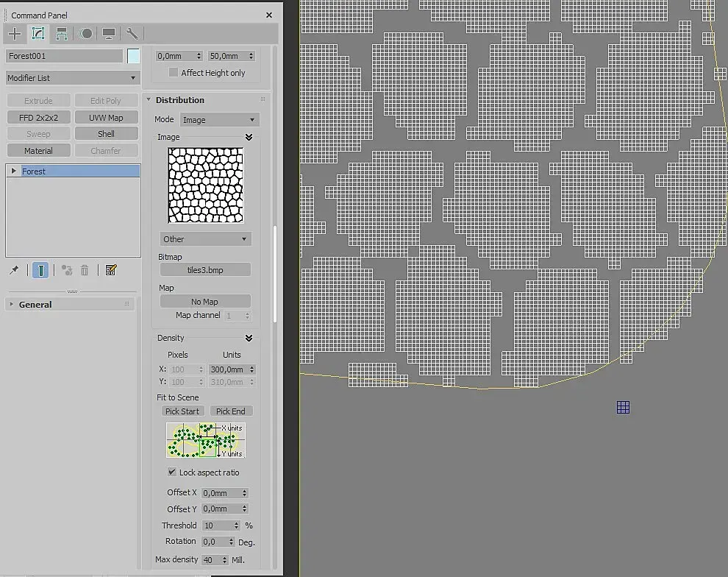This screenshot has width=728, height=577.
Task: Click the General rollout grip handle
Action: pyautogui.click(x=126, y=304)
